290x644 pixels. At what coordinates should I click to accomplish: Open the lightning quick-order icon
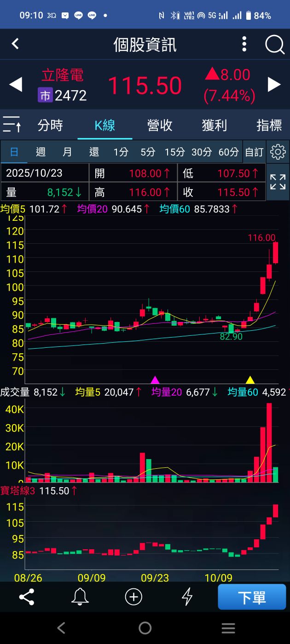(187, 597)
